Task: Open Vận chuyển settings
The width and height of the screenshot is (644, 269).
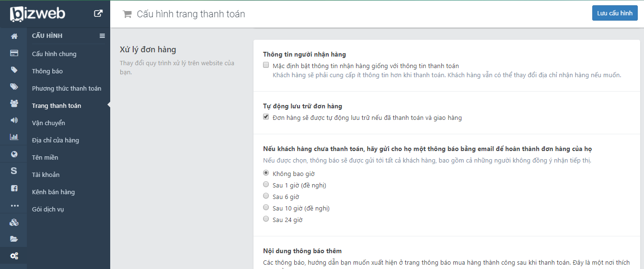Action: click(x=48, y=123)
